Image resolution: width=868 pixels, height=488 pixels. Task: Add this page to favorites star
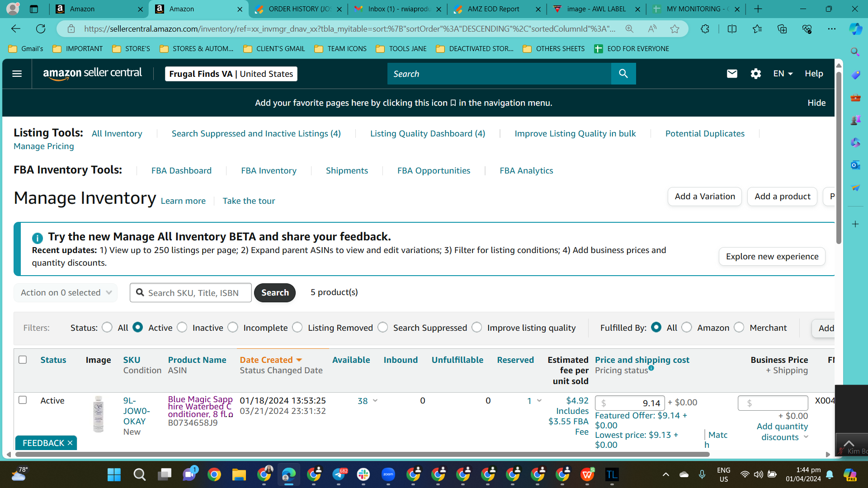[675, 29]
